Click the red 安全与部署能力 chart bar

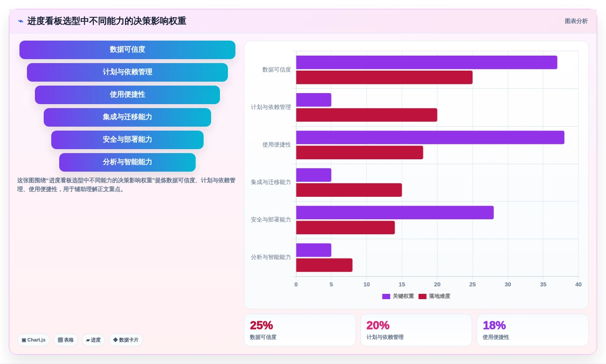tap(345, 227)
